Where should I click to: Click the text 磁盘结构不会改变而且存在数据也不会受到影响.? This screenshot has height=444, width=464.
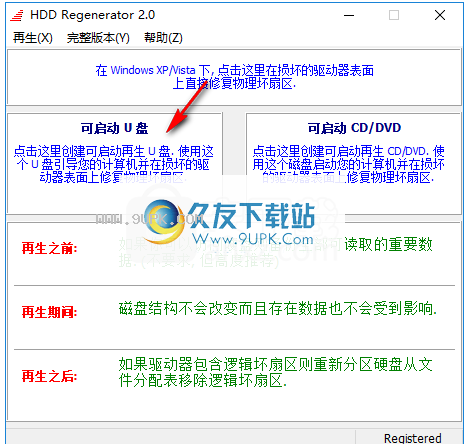[x=278, y=309]
